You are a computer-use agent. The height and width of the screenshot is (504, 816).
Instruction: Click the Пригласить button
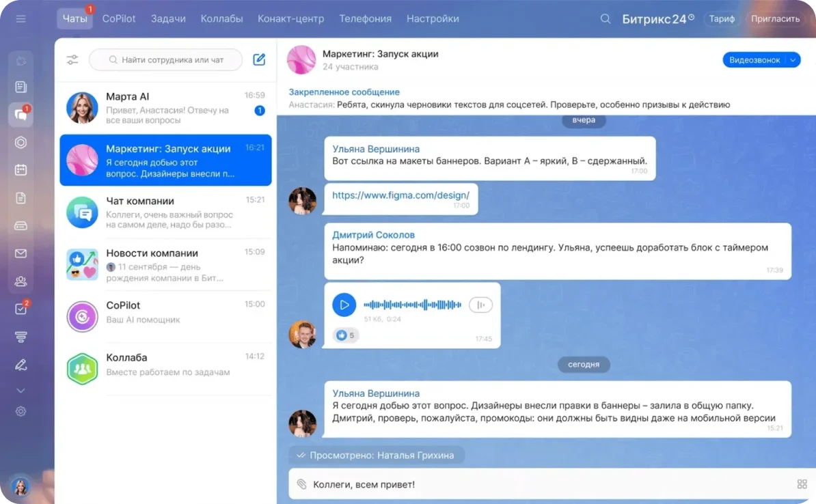775,18
